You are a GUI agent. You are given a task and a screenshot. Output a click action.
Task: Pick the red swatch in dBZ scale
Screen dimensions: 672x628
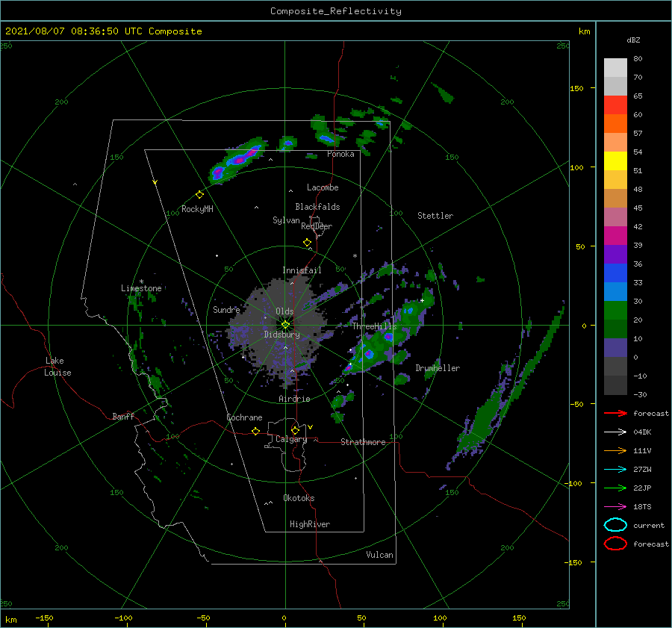(x=615, y=105)
